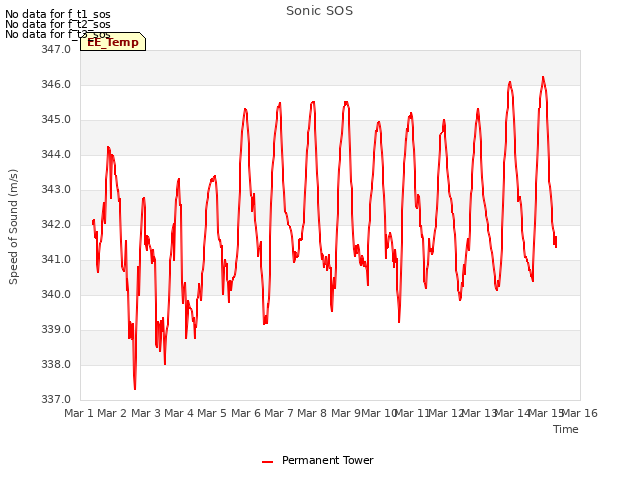Click the 'No data for f_t3_sos' message
The width and height of the screenshot is (640, 480).
tap(58, 34)
